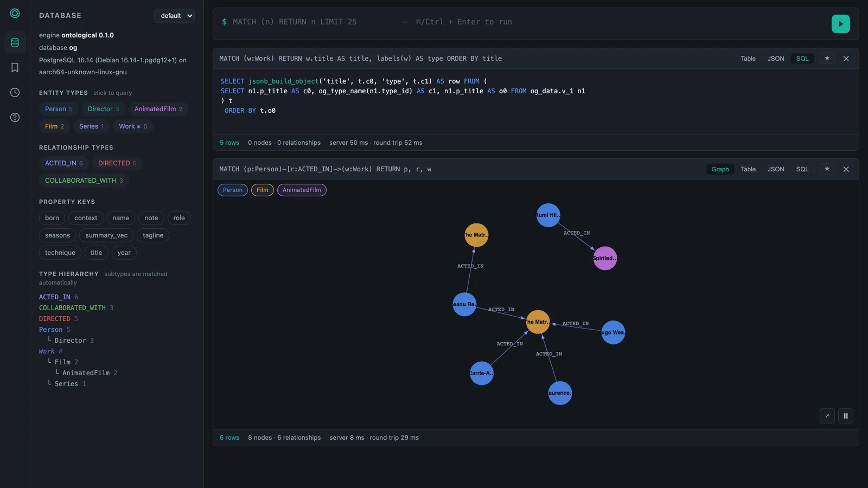The width and height of the screenshot is (868, 488).
Task: Select the year property key
Action: pos(124,253)
